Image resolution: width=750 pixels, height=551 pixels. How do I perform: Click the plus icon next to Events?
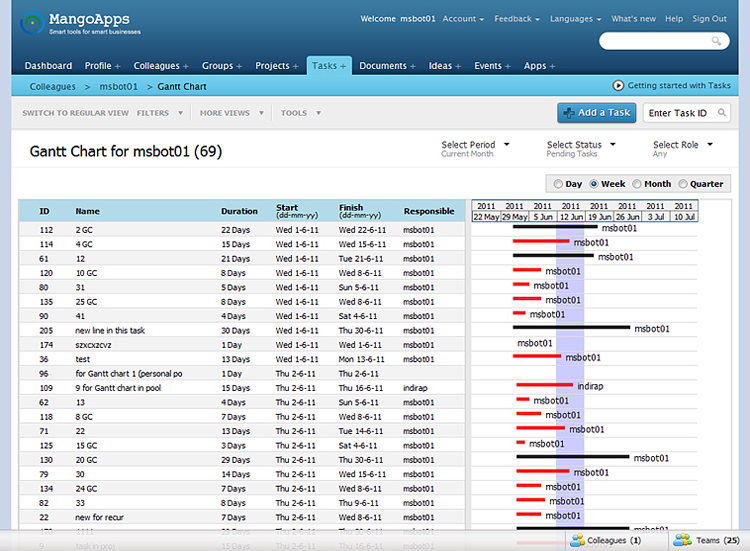508,66
